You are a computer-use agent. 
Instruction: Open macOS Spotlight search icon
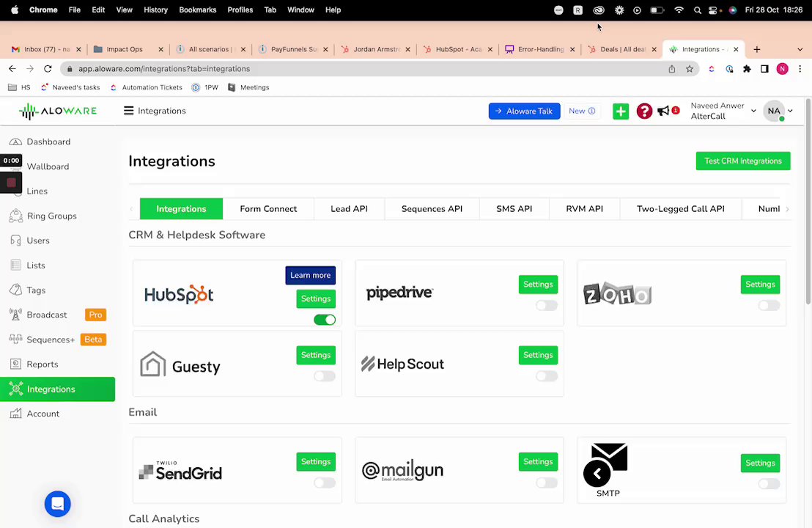click(697, 10)
